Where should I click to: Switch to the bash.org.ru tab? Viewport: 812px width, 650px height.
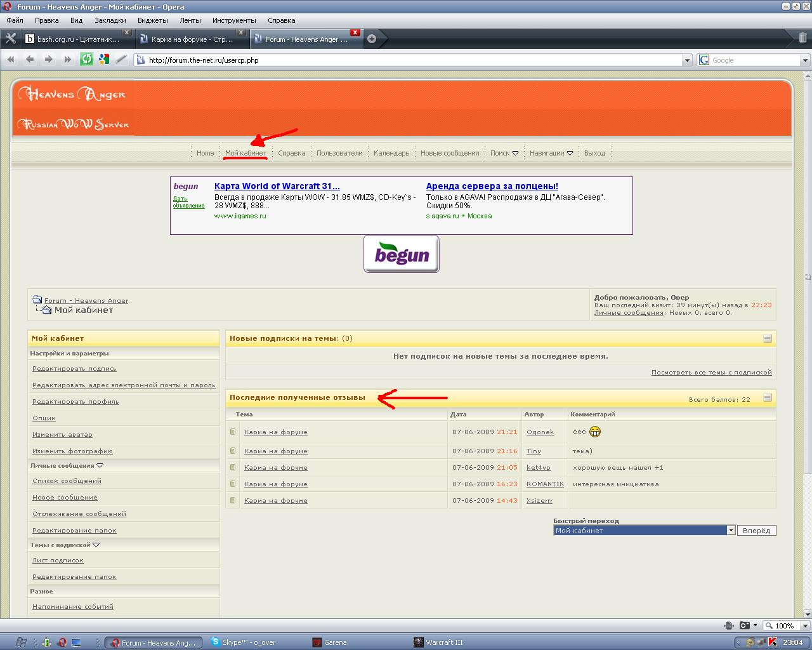pyautogui.click(x=77, y=39)
